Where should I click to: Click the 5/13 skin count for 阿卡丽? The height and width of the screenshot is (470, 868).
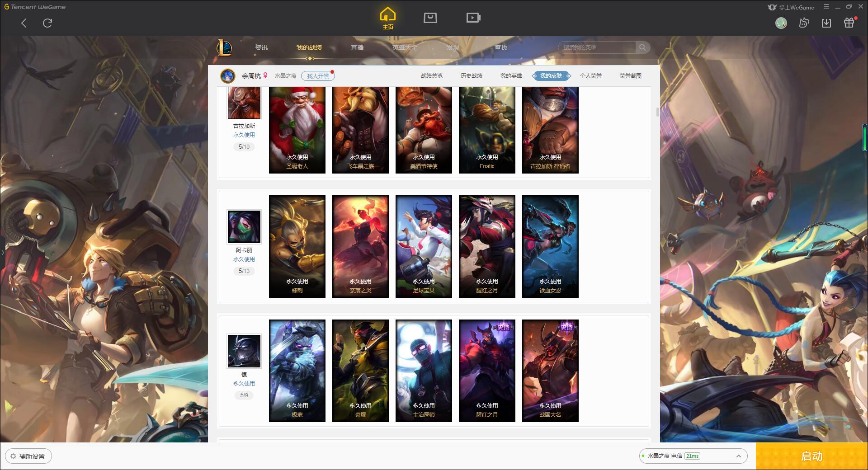click(244, 271)
